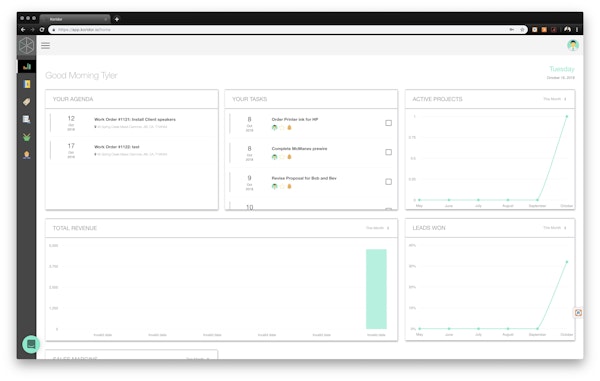Check off Revise Proposal for Bob and Bev
600x381 pixels.
point(388,182)
